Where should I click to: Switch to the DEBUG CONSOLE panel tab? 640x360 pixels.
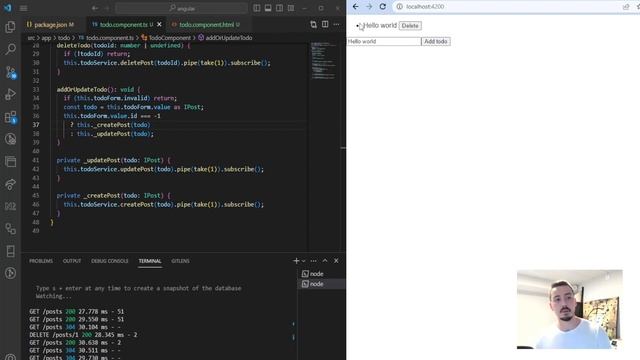(x=110, y=261)
